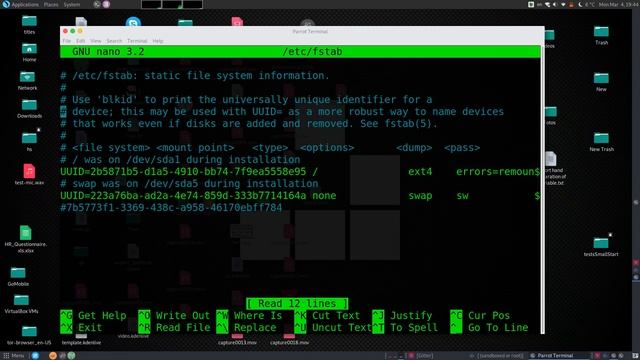Open the Edit menu in Parrot Terminal
Image resolution: width=640 pixels, height=360 pixels.
[x=80, y=41]
